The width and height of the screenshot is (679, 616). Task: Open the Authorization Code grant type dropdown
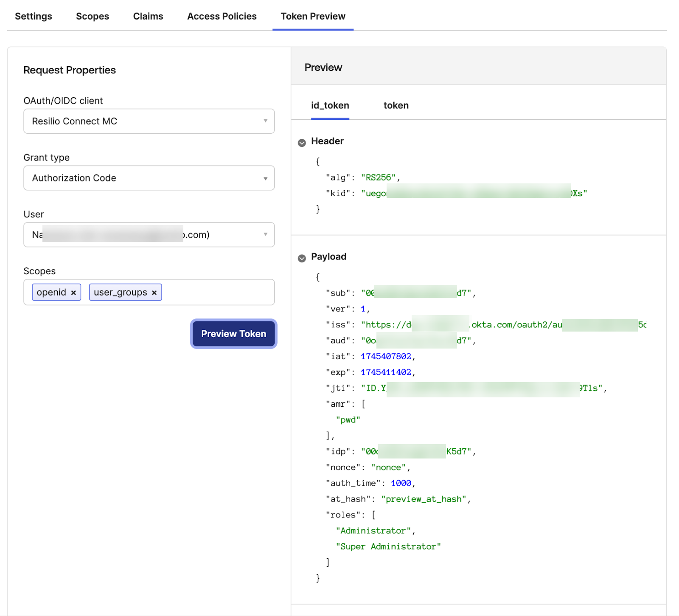[149, 178]
